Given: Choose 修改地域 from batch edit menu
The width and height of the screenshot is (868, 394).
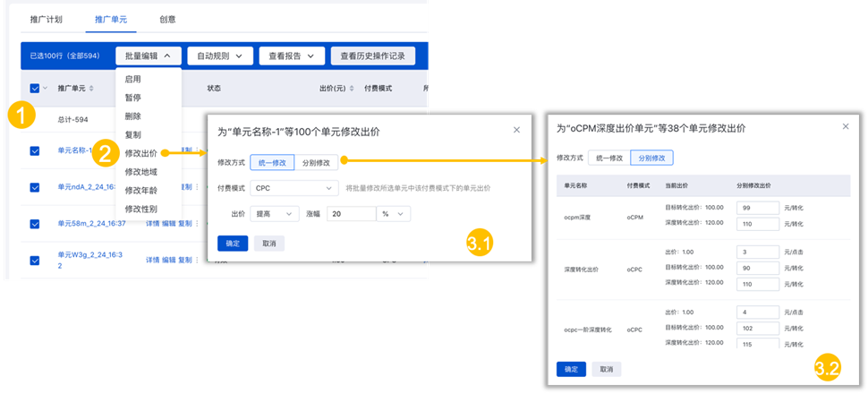Looking at the screenshot, I should pos(141,171).
